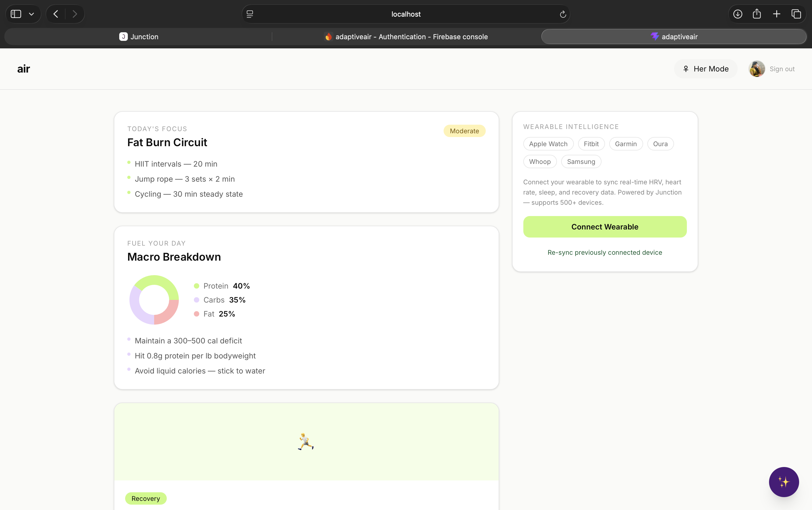Open the sparkle AI assistant floating button
This screenshot has height=510, width=812.
pyautogui.click(x=784, y=482)
